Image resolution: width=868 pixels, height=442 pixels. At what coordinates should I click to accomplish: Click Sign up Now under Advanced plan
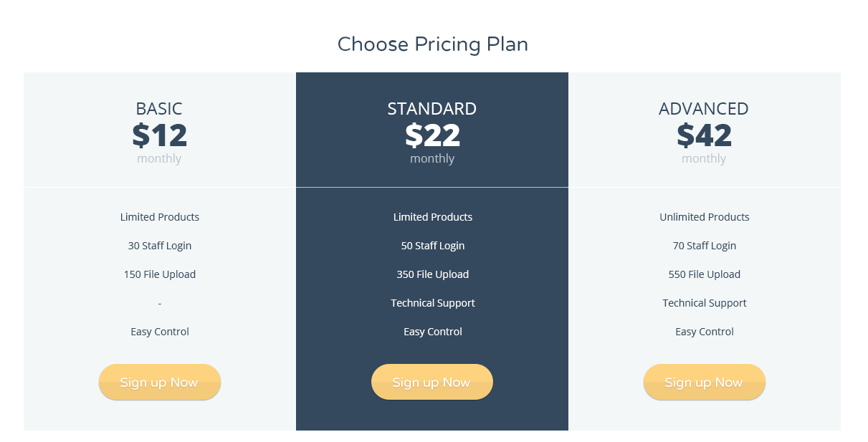pyautogui.click(x=705, y=382)
